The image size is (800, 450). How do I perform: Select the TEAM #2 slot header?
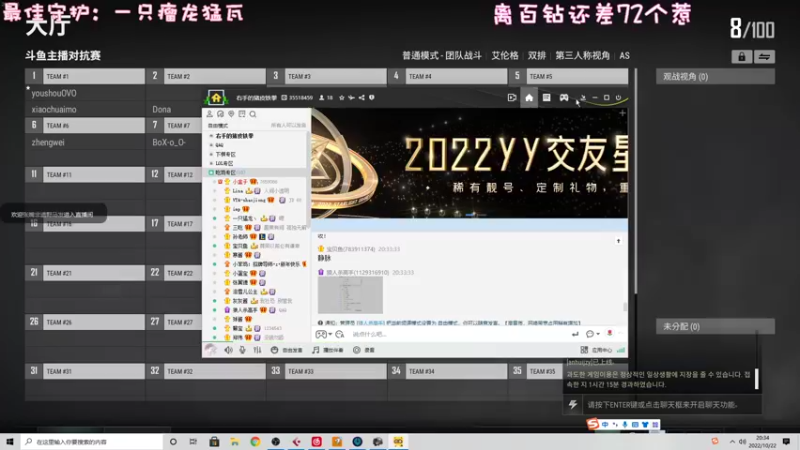click(206, 76)
